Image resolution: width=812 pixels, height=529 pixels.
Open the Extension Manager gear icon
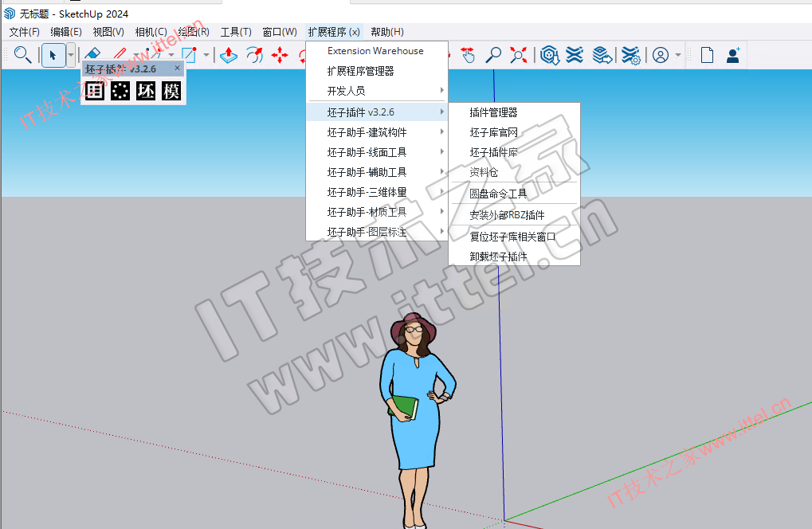(631, 55)
